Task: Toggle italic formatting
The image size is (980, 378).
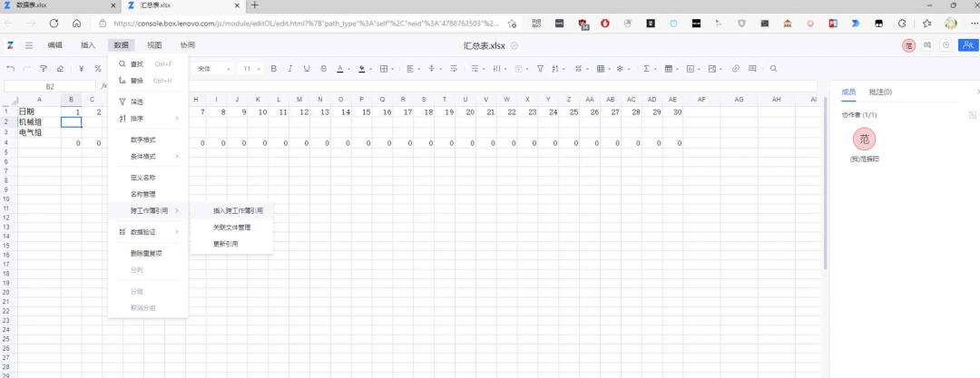Action: 290,69
